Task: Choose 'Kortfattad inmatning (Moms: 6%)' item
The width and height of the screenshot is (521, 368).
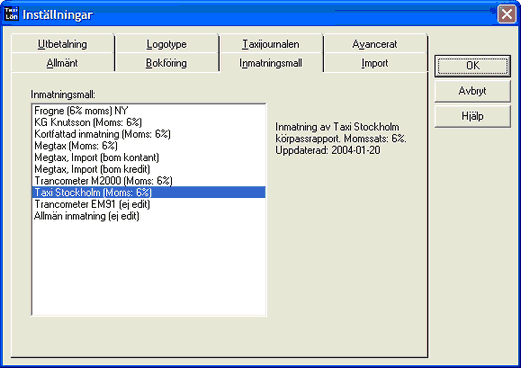Action: 149,134
